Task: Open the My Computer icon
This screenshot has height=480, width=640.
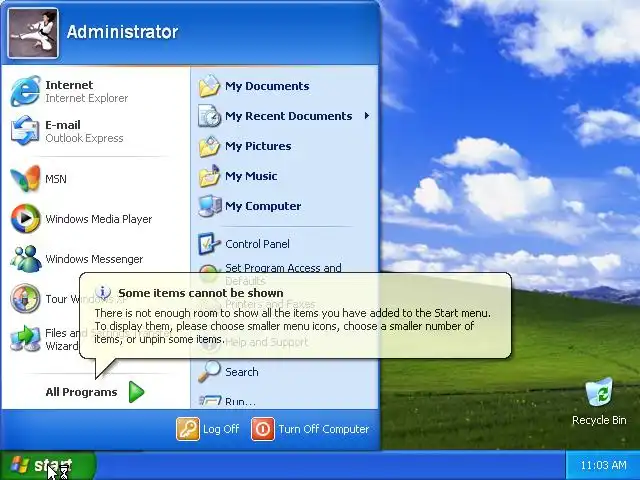Action: coord(209,206)
